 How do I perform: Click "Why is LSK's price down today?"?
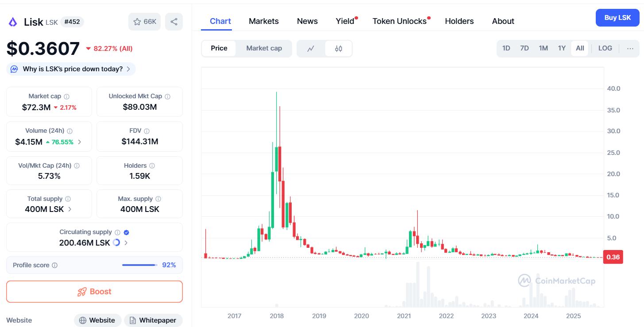73,69
